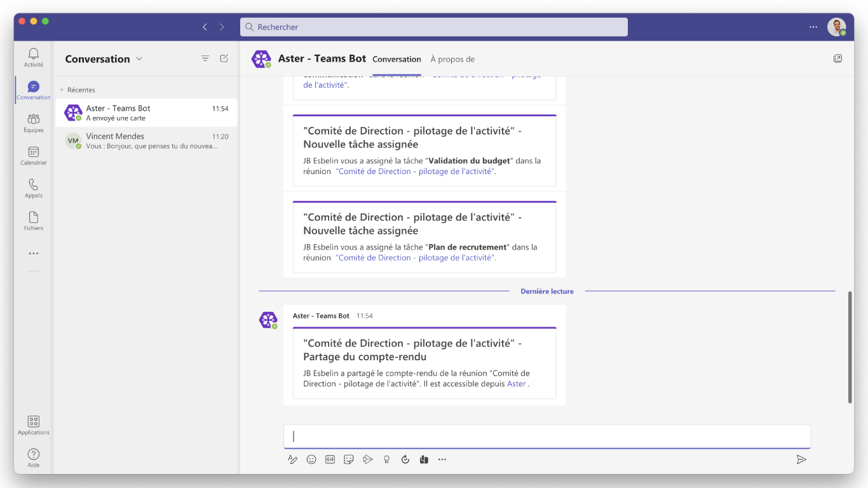Image resolution: width=868 pixels, height=488 pixels.
Task: Click the 'Dernière lecture' marker text
Action: [x=547, y=291]
